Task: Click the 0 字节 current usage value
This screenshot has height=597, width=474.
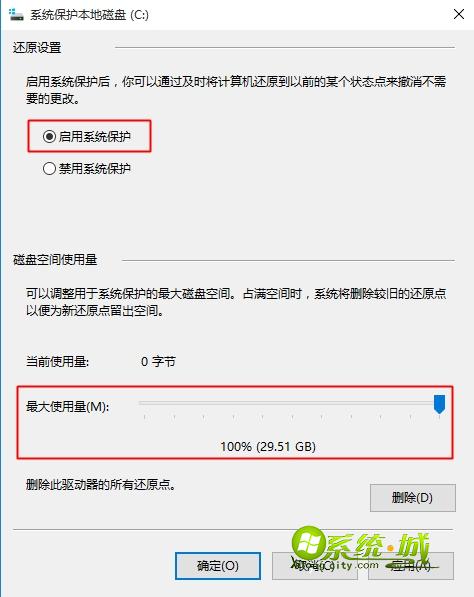Action: pyautogui.click(x=158, y=361)
